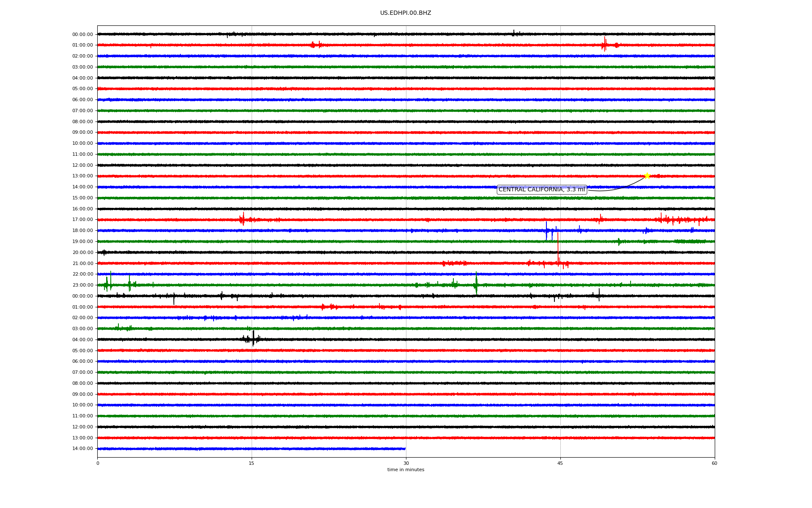Click the red burst at start of 17:00:00 trace near 14 minutes

pyautogui.click(x=242, y=219)
